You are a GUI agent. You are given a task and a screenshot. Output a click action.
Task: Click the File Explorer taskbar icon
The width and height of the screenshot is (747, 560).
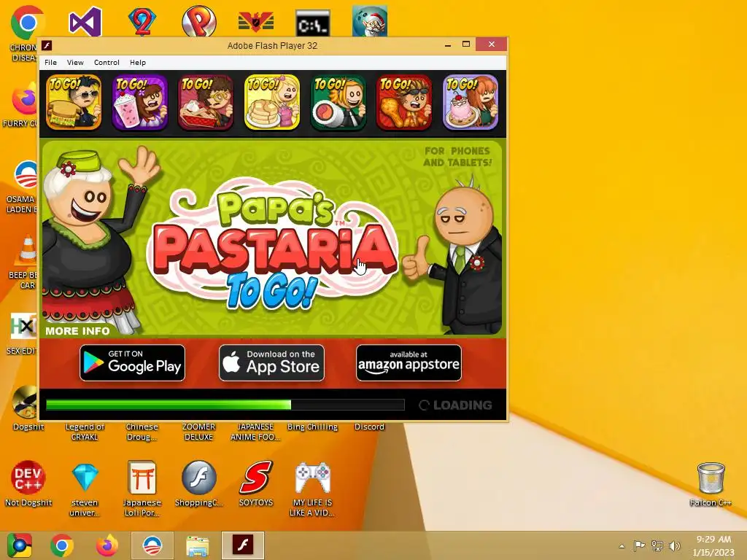pos(197,545)
